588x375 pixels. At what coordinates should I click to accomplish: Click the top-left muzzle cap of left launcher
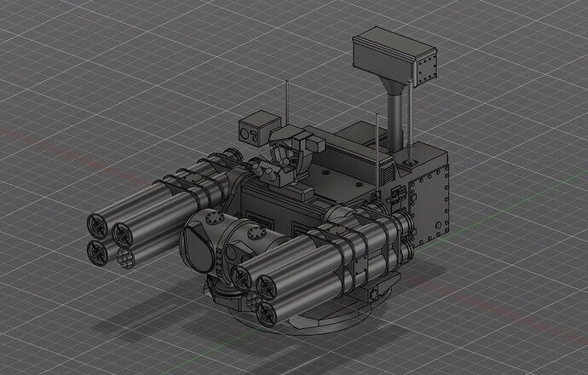point(97,225)
